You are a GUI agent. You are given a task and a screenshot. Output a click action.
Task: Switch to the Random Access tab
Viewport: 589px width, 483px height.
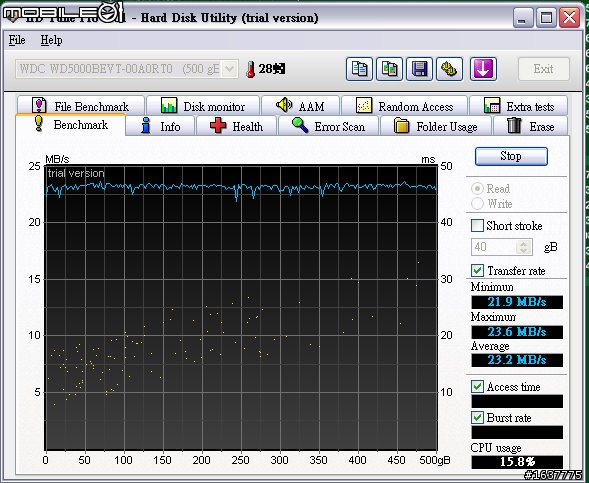tap(405, 106)
